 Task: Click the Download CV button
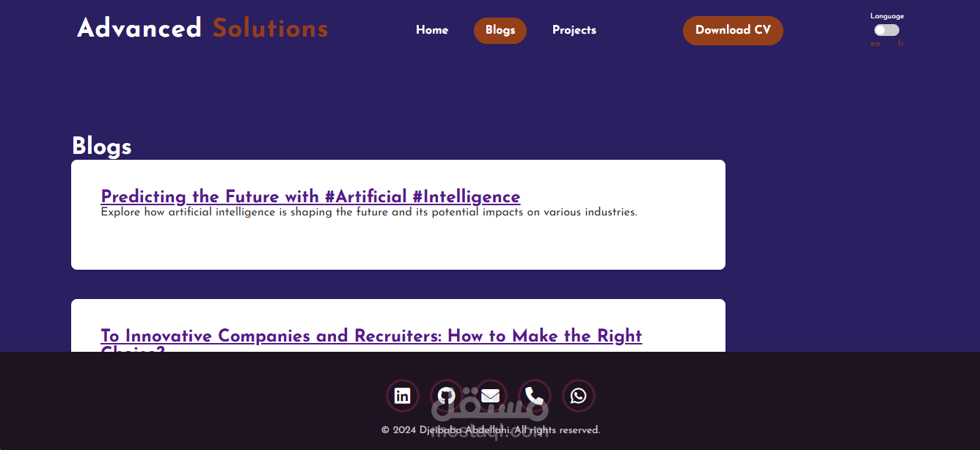pyautogui.click(x=733, y=30)
